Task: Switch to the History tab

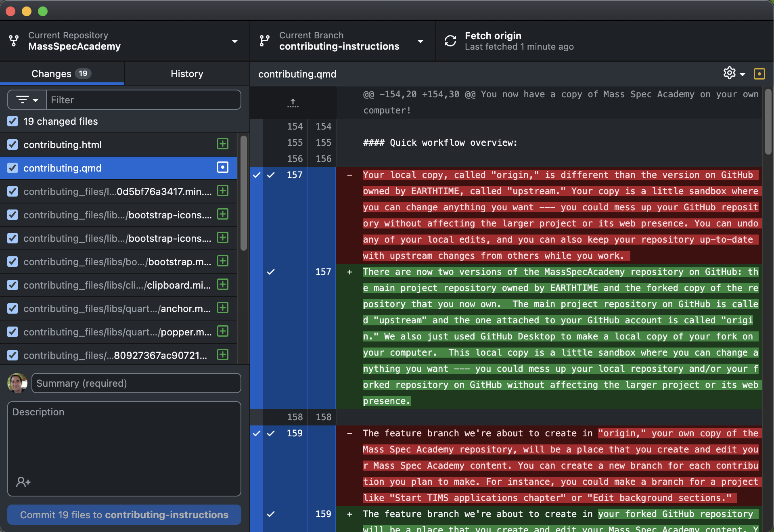Action: pos(187,73)
